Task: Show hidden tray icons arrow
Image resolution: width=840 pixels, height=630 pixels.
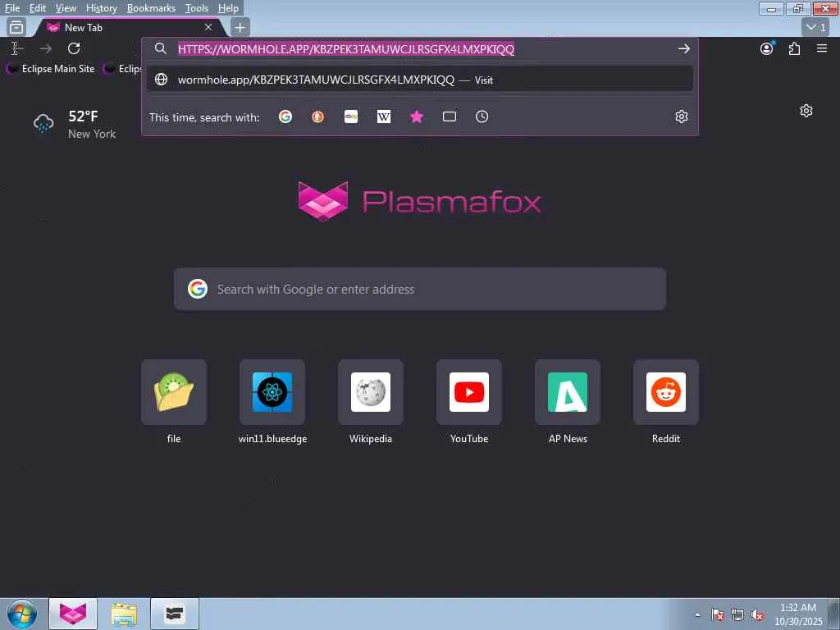Action: point(697,615)
